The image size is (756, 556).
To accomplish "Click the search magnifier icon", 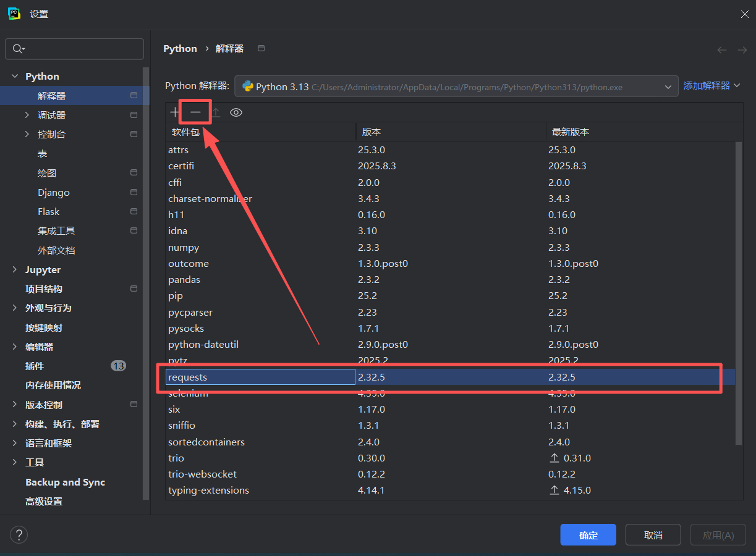I will click(19, 49).
